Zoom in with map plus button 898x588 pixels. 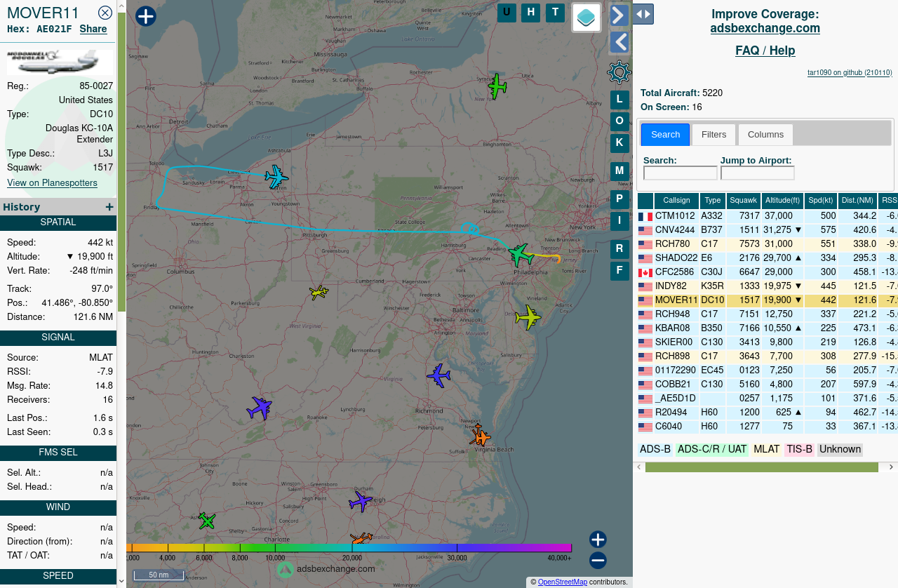coord(598,540)
